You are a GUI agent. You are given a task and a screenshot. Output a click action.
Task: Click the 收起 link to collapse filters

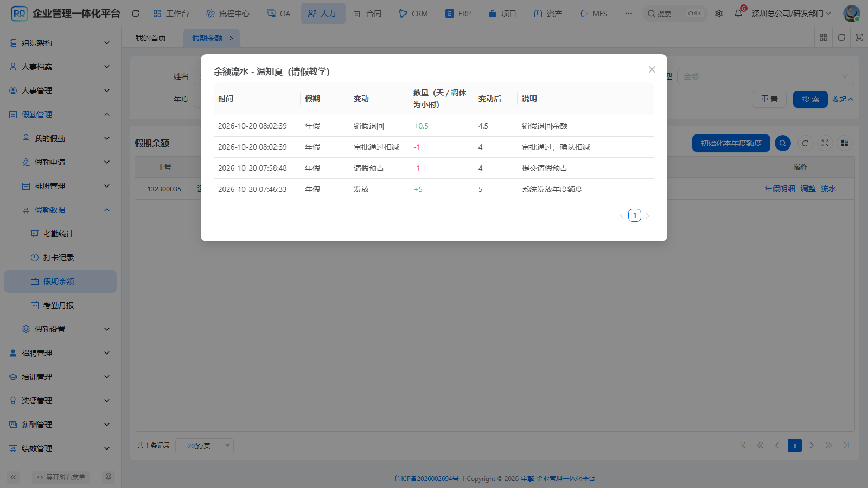click(x=843, y=99)
